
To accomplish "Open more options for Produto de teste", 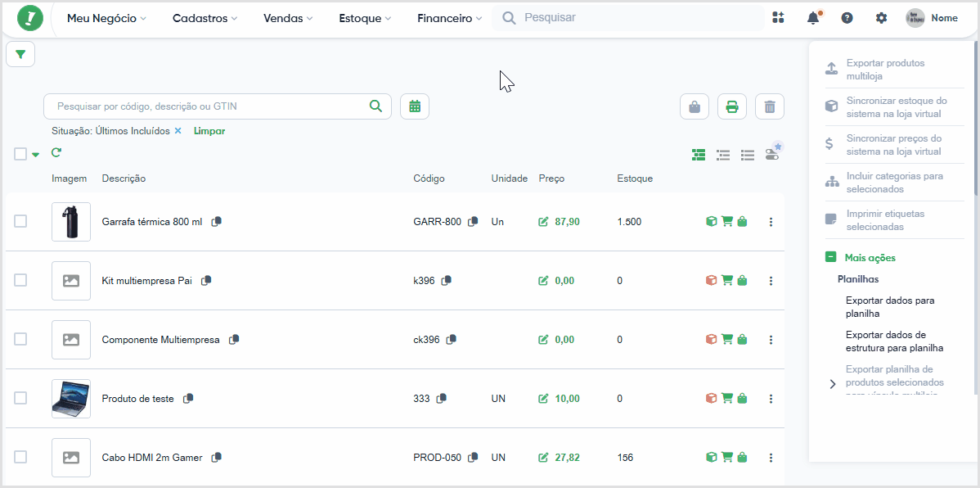I will (771, 398).
